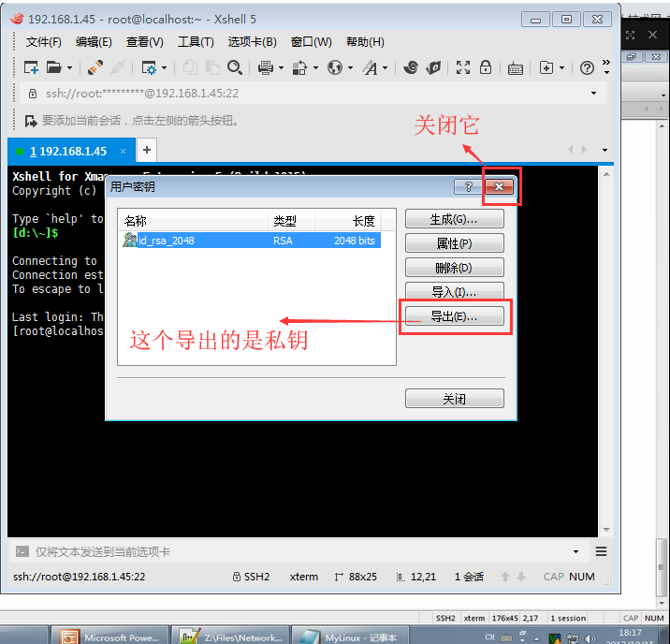The width and height of the screenshot is (670, 644).
Task: Click the lock screen padlock icon
Action: [486, 67]
